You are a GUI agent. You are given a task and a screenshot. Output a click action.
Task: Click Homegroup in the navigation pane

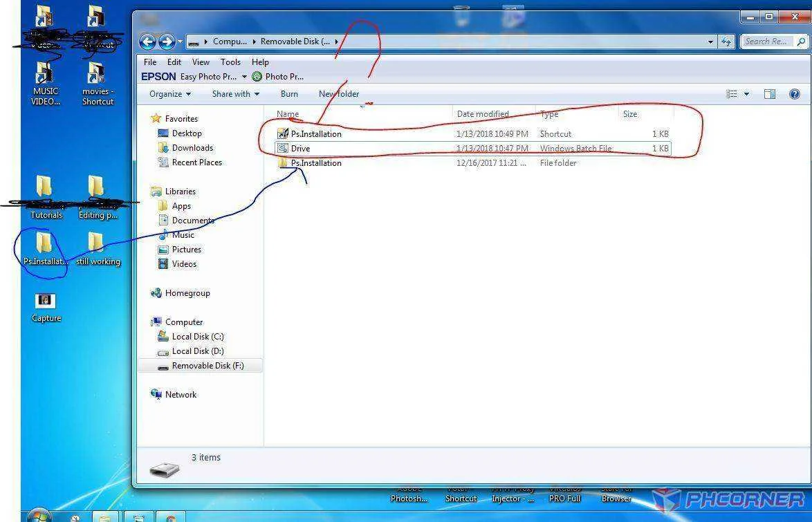coord(187,293)
